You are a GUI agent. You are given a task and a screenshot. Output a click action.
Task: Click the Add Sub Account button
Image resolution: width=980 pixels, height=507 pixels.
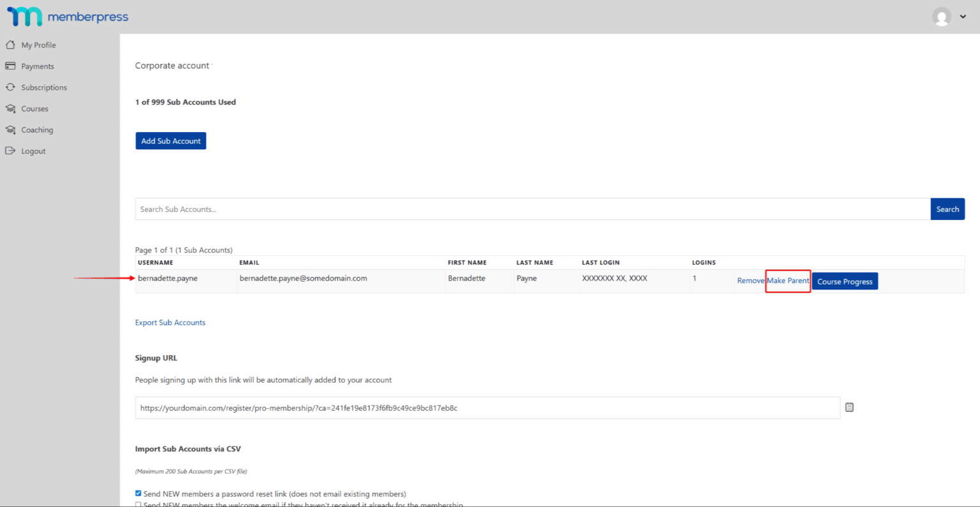(170, 140)
